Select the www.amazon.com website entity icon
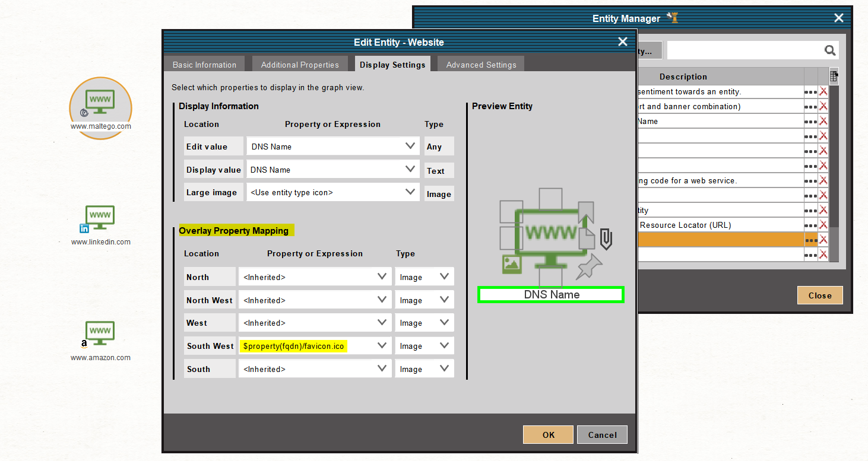868x461 pixels. [100, 333]
